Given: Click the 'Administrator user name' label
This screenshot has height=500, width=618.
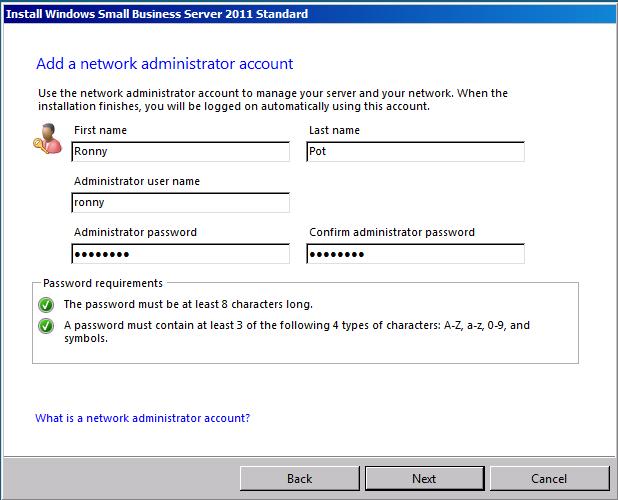Looking at the screenshot, I should [137, 181].
